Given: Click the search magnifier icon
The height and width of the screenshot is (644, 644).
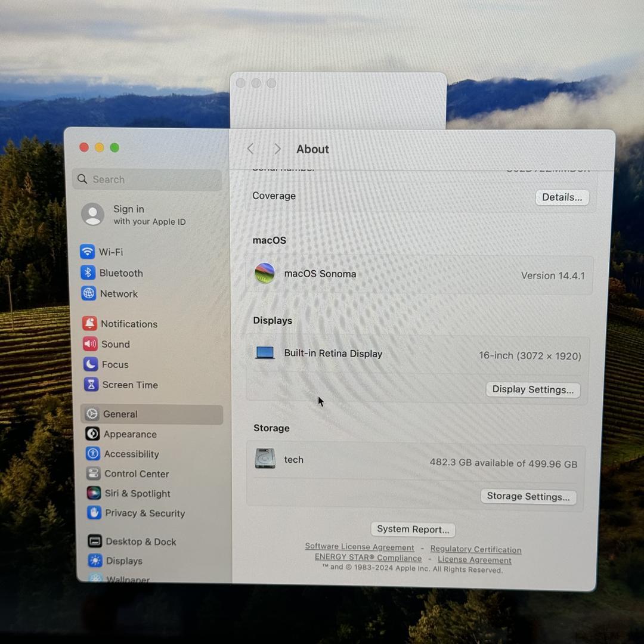Looking at the screenshot, I should [x=82, y=179].
